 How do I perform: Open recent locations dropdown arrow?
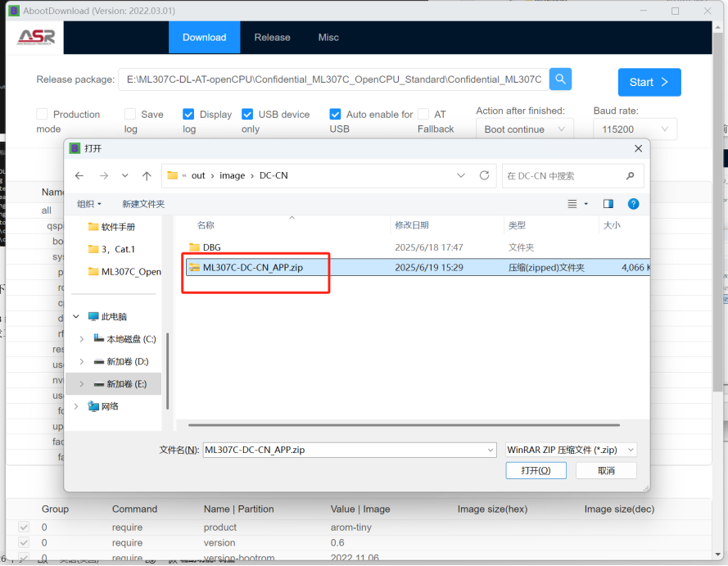(x=125, y=175)
